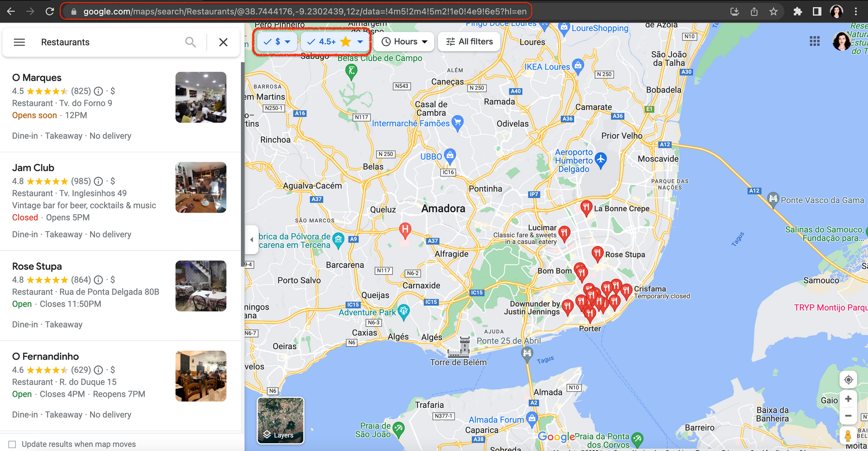Go forward in browser history
The height and width of the screenshot is (451, 868).
click(x=30, y=11)
